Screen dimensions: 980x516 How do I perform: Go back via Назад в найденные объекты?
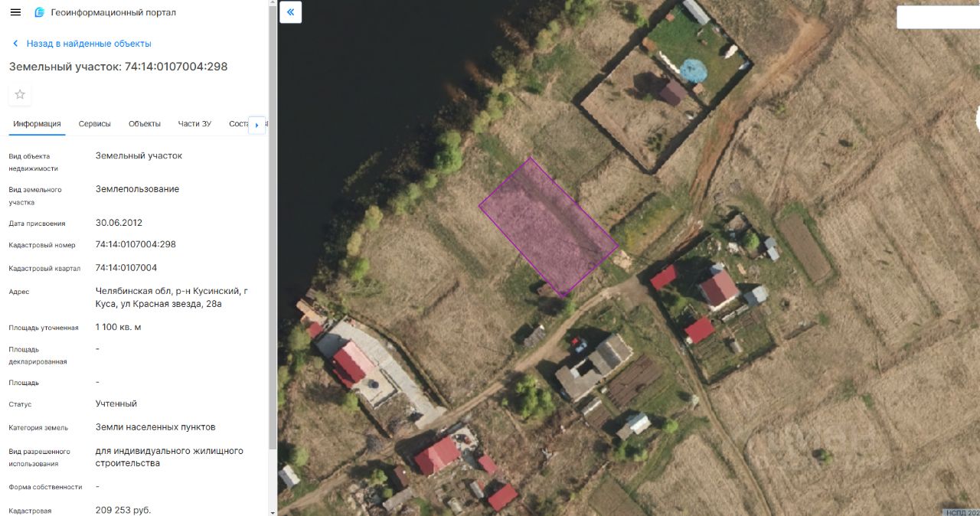tap(89, 44)
